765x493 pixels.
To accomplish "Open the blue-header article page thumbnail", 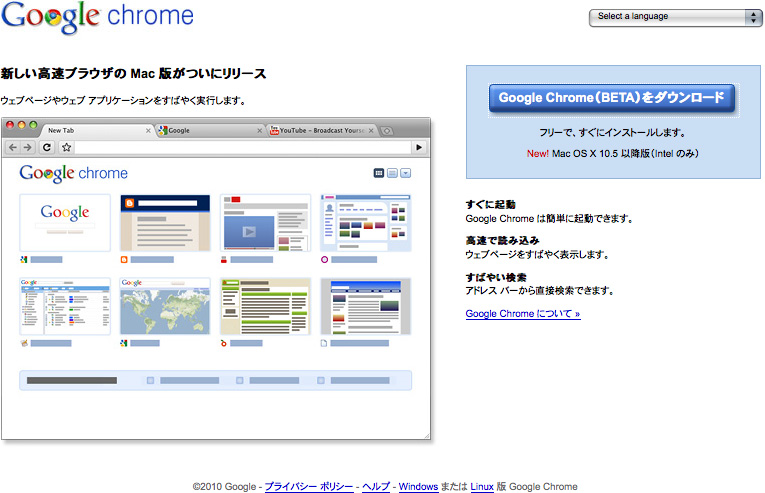I will click(x=366, y=306).
